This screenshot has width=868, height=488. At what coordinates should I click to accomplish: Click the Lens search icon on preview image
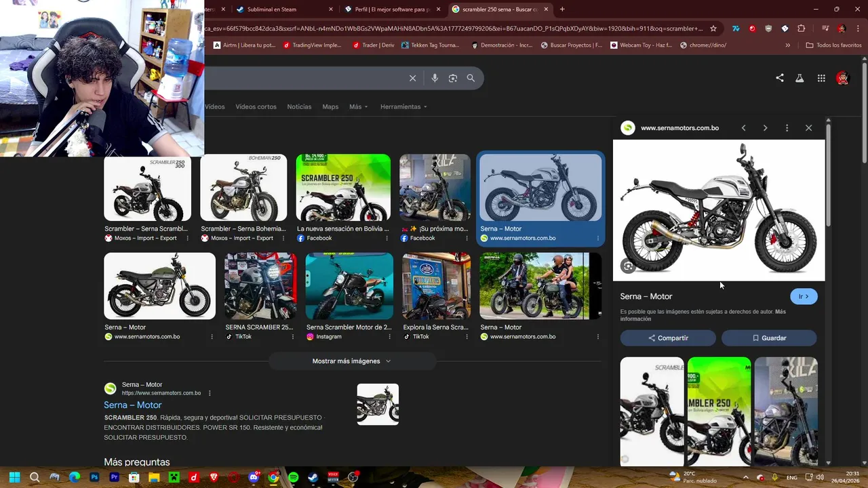click(628, 266)
